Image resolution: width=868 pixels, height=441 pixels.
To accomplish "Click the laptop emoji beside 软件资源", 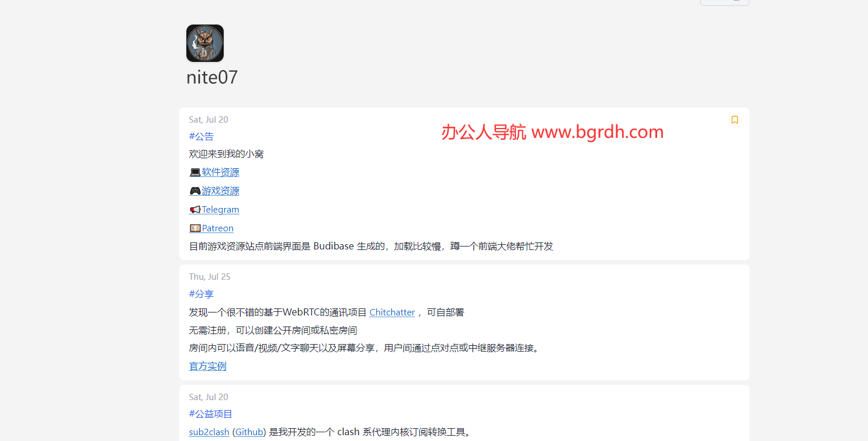I will pyautogui.click(x=195, y=172).
